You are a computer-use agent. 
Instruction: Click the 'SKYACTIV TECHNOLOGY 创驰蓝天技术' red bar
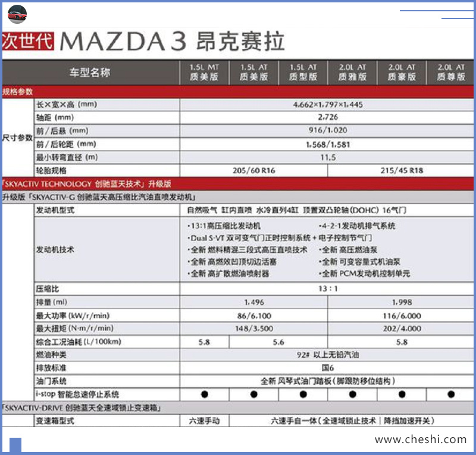[x=238, y=184]
